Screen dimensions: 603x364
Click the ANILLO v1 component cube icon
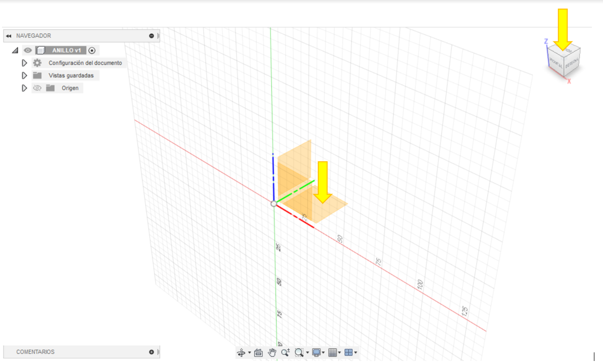41,51
